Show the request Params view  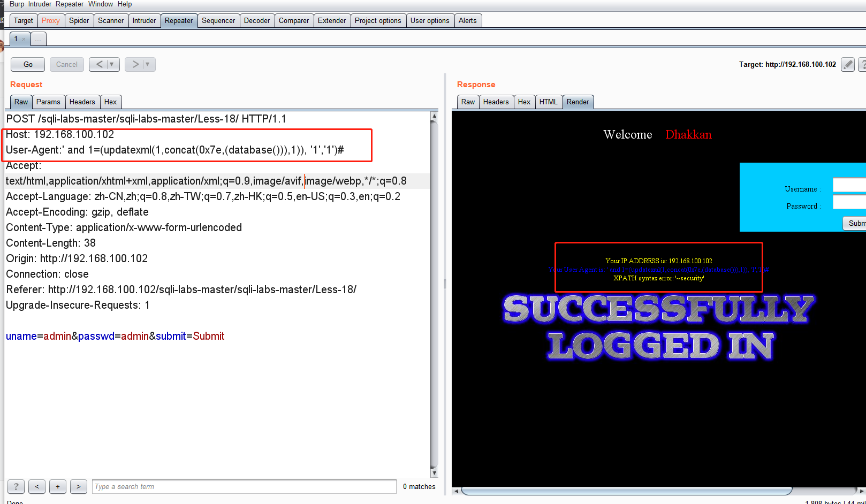[x=48, y=102]
